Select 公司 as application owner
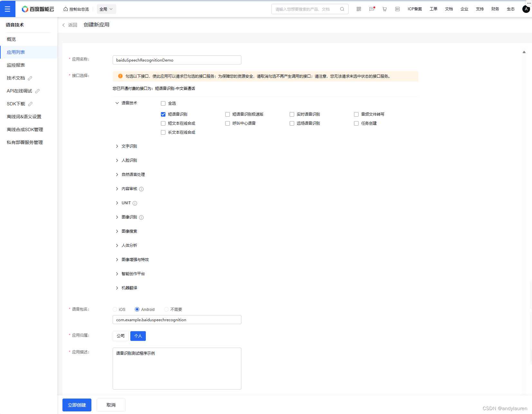 121,336
